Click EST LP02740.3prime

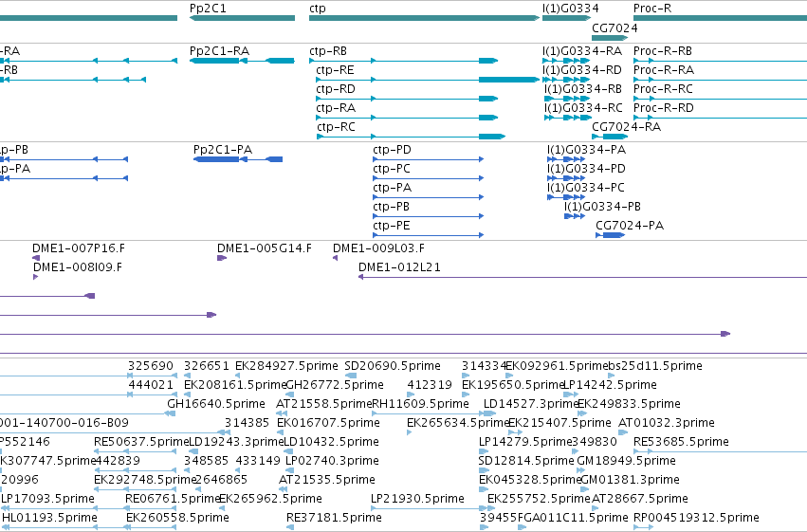point(332,462)
